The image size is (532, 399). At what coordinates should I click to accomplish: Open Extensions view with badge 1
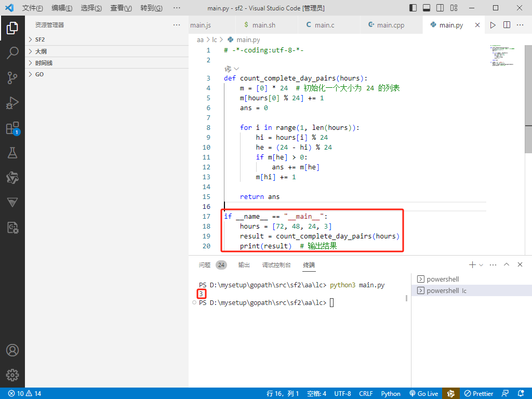coord(12,128)
